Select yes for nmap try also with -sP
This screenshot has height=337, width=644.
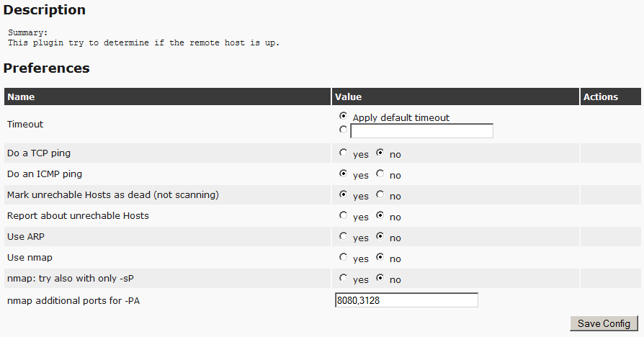(x=343, y=278)
